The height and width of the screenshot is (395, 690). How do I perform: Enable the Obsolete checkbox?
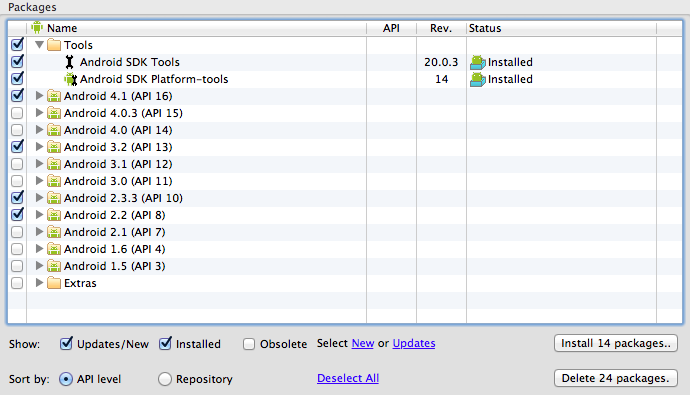click(249, 344)
